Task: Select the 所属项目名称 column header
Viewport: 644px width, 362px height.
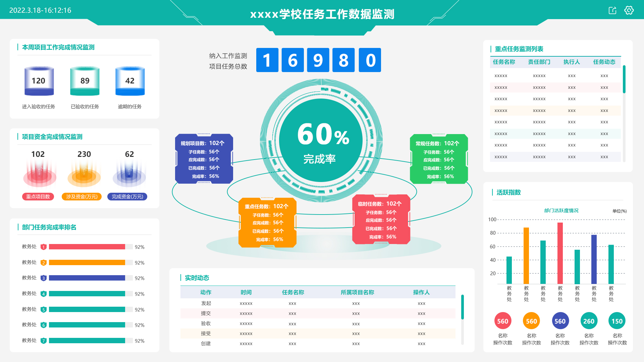Action: (x=357, y=292)
